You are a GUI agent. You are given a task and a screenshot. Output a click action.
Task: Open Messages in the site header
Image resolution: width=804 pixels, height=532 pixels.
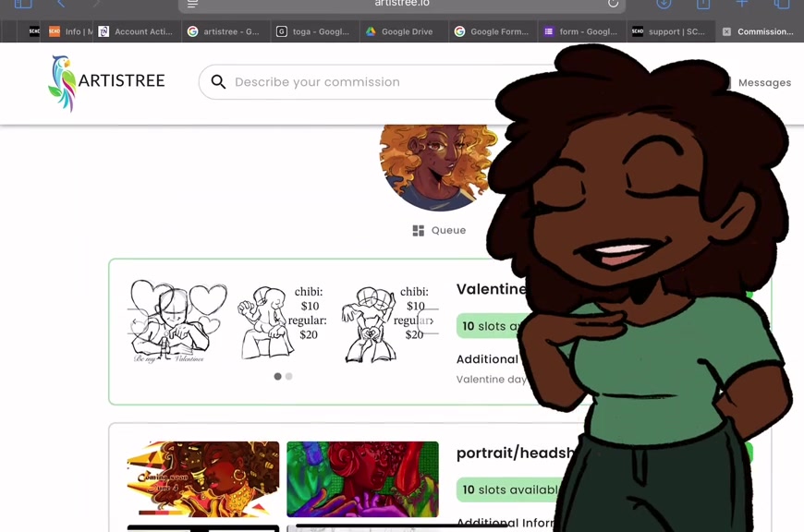pyautogui.click(x=764, y=82)
